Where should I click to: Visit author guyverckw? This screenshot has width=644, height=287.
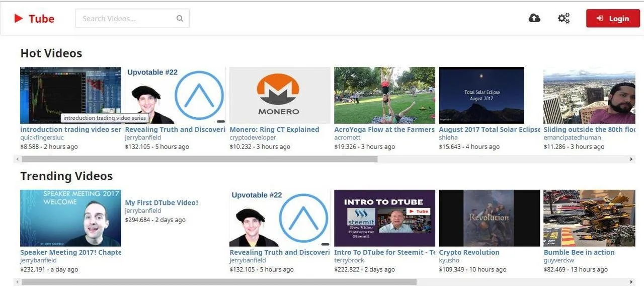point(558,260)
